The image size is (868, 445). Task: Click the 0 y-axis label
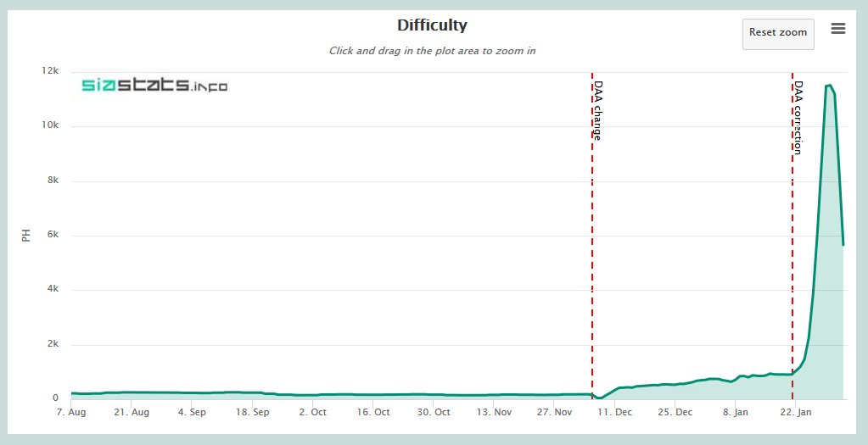tap(55, 398)
